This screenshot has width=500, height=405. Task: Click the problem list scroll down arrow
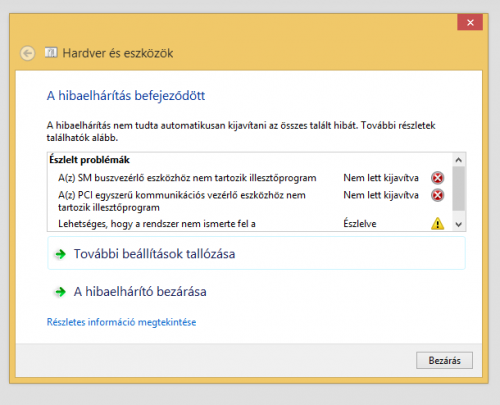[x=459, y=224]
